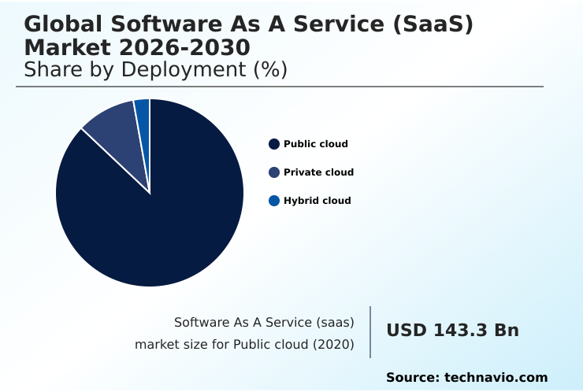Click the Public cloud legend color dot

(274, 144)
